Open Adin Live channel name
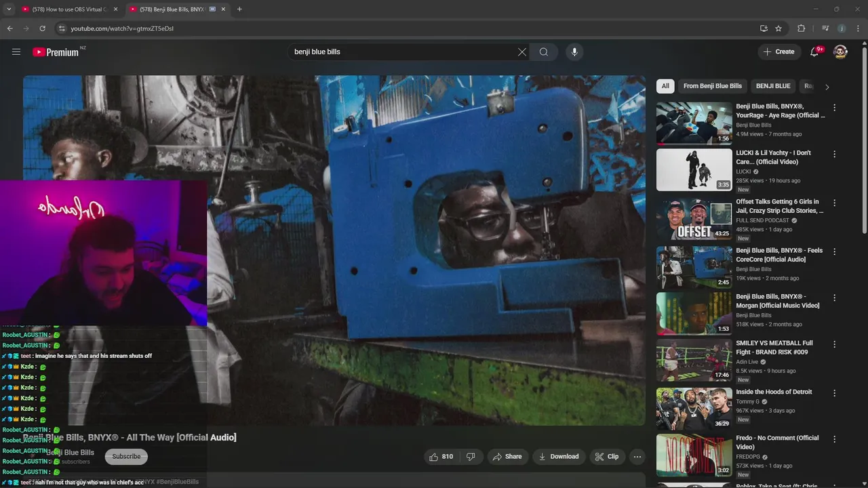868x488 pixels. coord(747,362)
